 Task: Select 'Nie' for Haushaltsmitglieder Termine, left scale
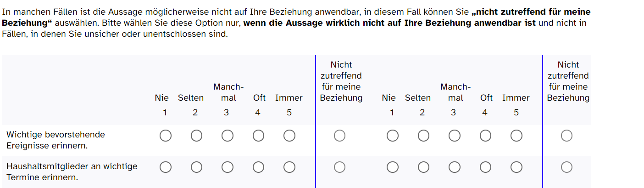166,167
